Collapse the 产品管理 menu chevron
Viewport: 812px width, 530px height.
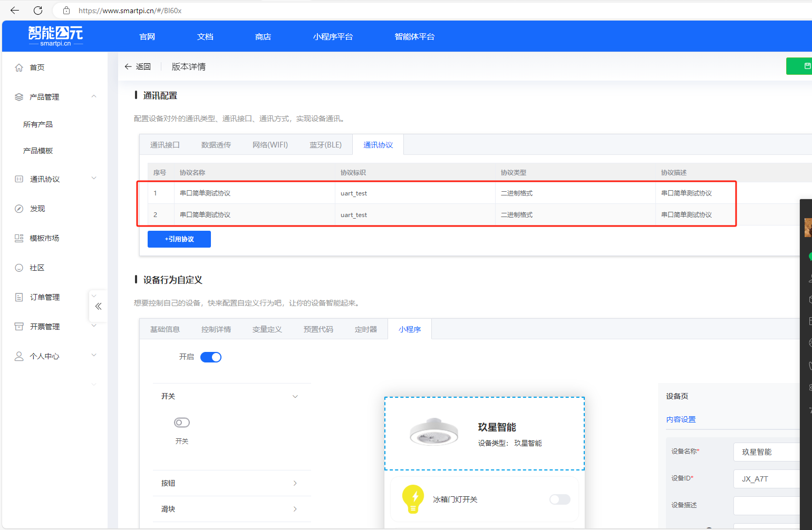pos(93,96)
